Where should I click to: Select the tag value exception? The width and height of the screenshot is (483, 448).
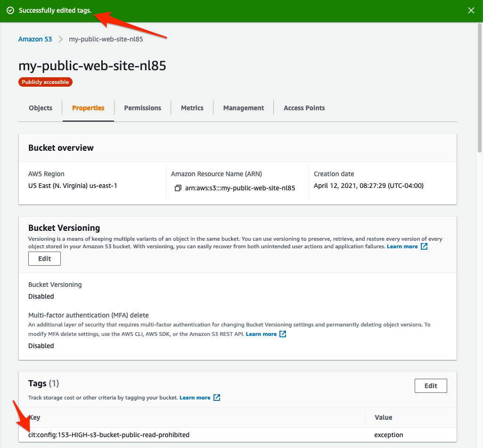coord(389,435)
